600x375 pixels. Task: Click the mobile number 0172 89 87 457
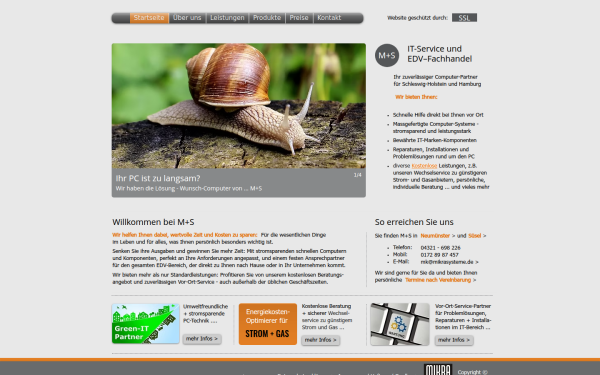[439, 255]
